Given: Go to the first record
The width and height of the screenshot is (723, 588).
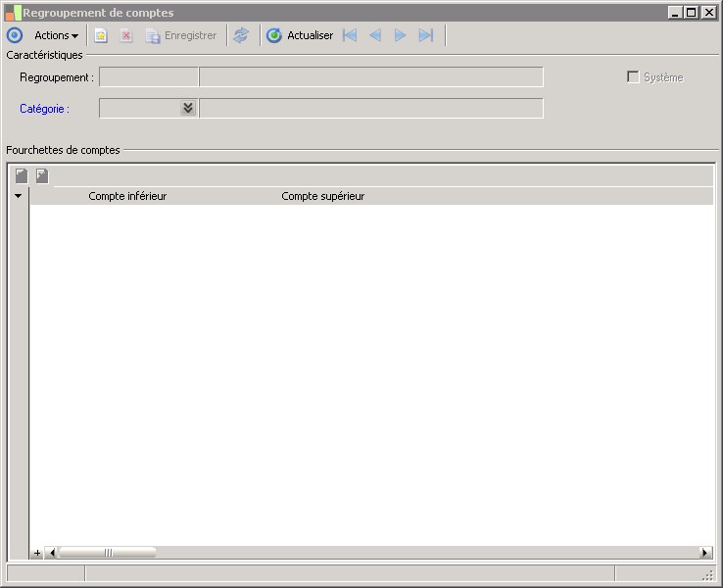Looking at the screenshot, I should click(350, 35).
